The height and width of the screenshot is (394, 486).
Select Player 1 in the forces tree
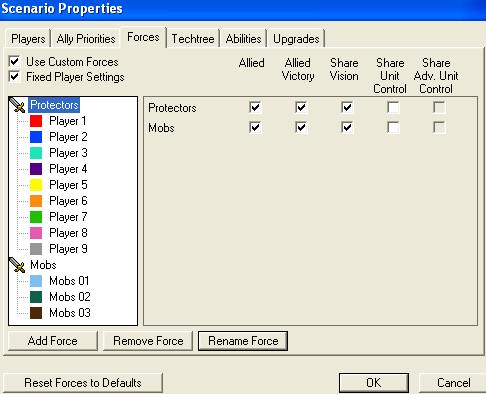point(68,121)
